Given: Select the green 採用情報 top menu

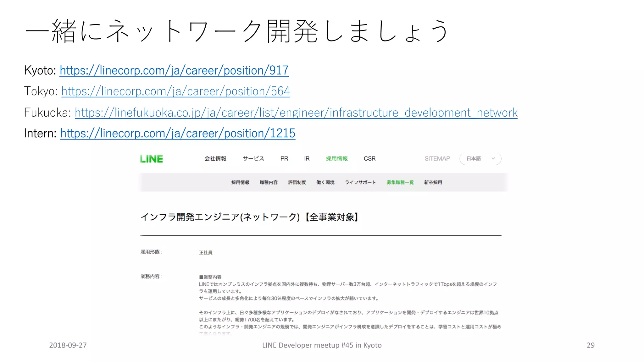Looking at the screenshot, I should click(336, 159).
